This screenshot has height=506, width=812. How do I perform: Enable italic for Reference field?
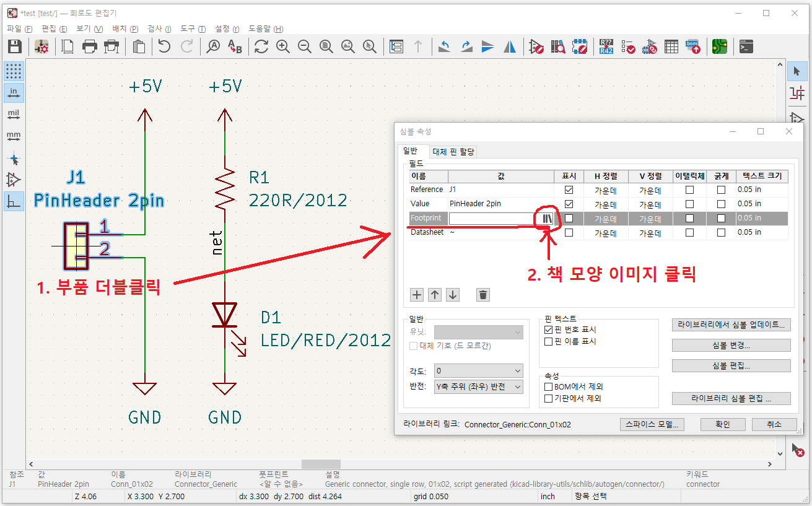coord(689,190)
